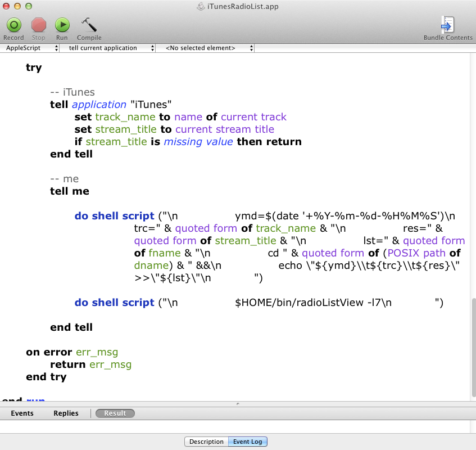Toggle the Replies log filter
Viewport: 476px width, 450px height.
tap(66, 413)
